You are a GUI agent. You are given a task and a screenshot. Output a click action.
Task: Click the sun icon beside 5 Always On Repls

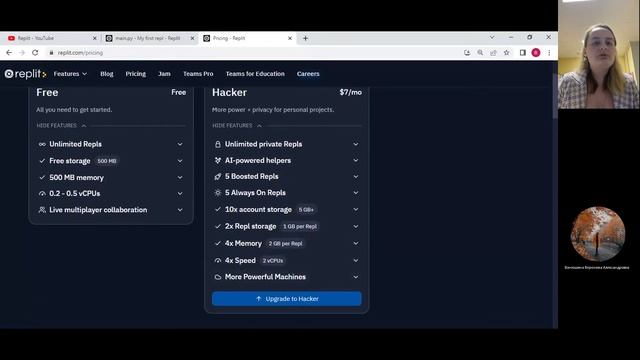pyautogui.click(x=218, y=193)
